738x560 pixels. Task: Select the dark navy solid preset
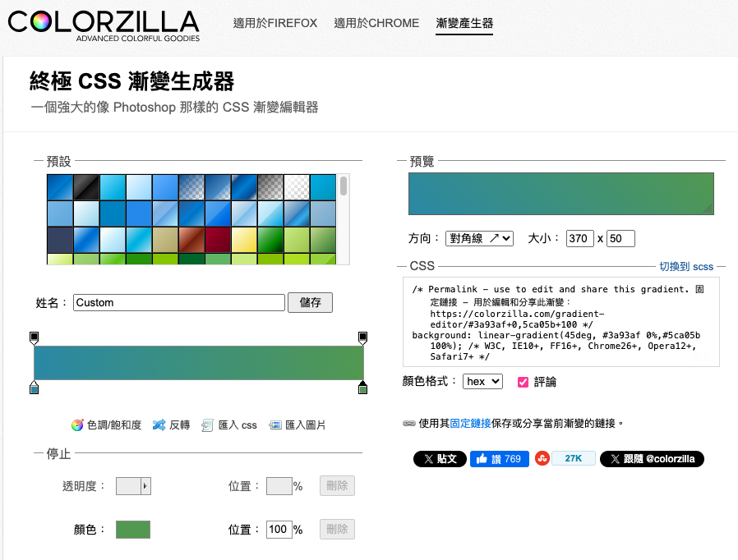(x=60, y=240)
